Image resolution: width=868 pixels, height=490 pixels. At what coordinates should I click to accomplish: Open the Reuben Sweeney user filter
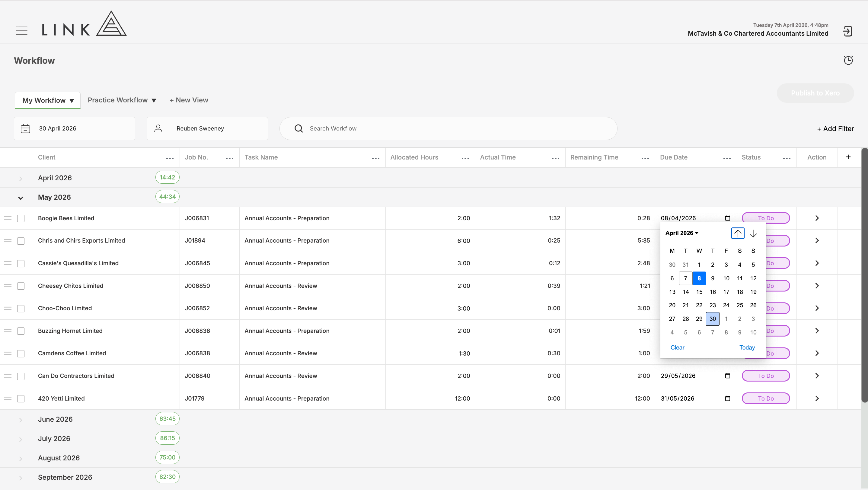point(207,128)
